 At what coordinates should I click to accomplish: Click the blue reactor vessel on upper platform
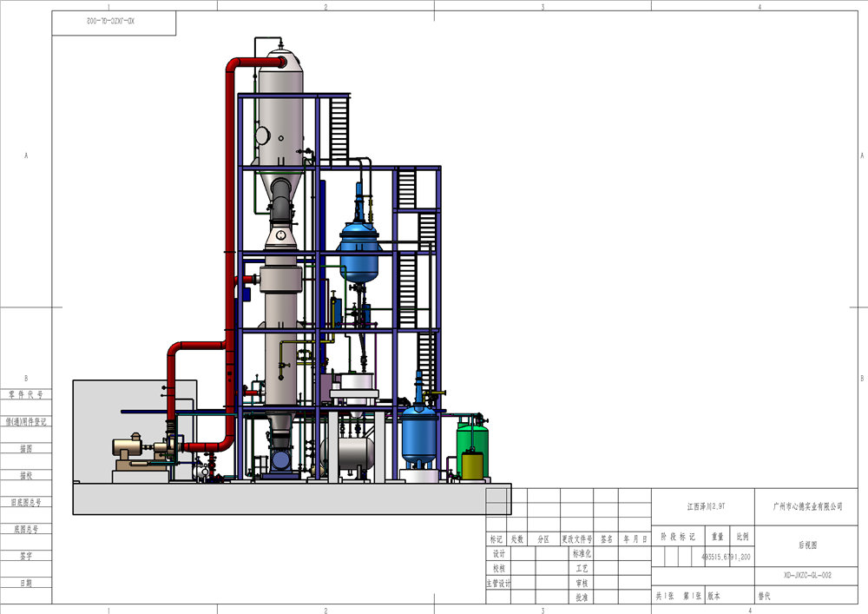358,248
